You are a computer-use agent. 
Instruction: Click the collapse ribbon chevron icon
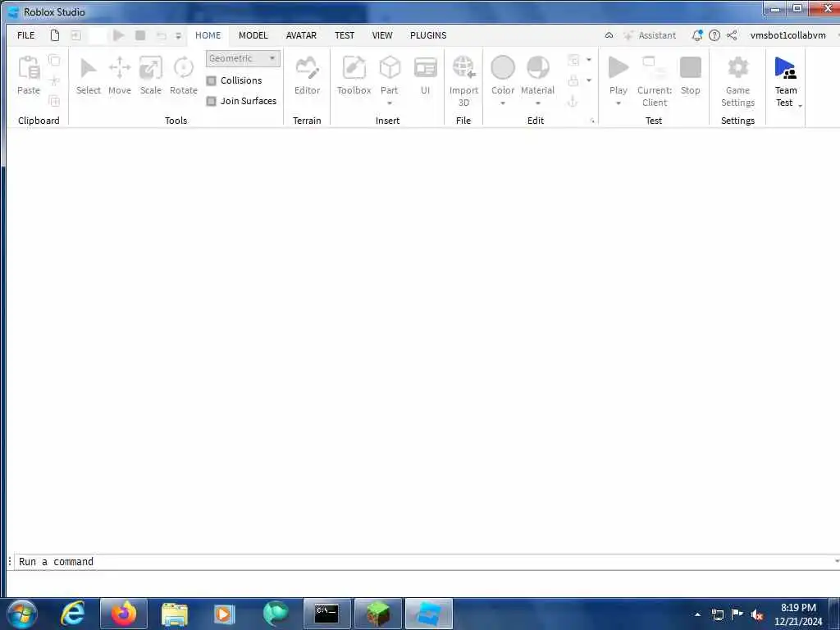coord(609,35)
